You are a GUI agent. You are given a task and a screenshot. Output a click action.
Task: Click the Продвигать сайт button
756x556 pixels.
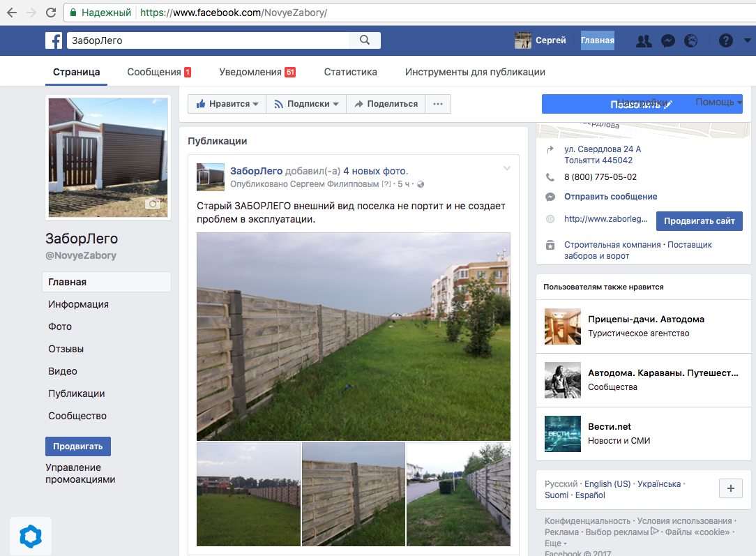click(699, 221)
